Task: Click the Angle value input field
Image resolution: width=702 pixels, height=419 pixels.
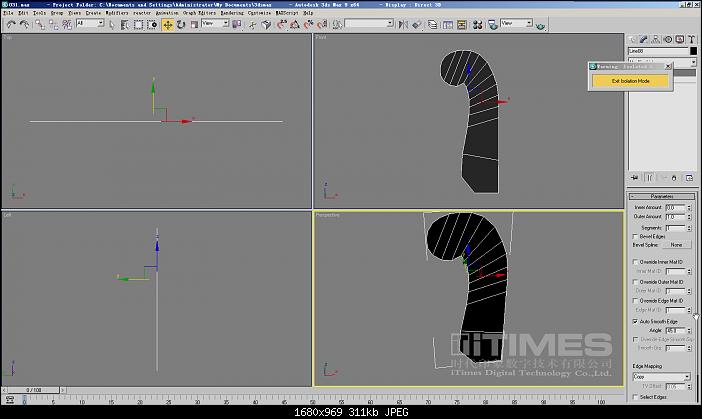Action: [x=676, y=330]
